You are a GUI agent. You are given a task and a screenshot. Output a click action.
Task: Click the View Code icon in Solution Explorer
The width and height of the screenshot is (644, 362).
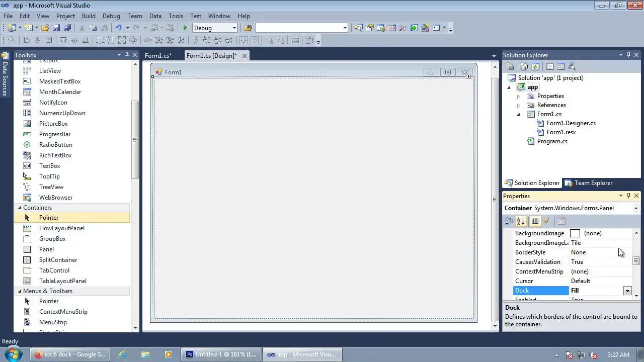[549, 66]
